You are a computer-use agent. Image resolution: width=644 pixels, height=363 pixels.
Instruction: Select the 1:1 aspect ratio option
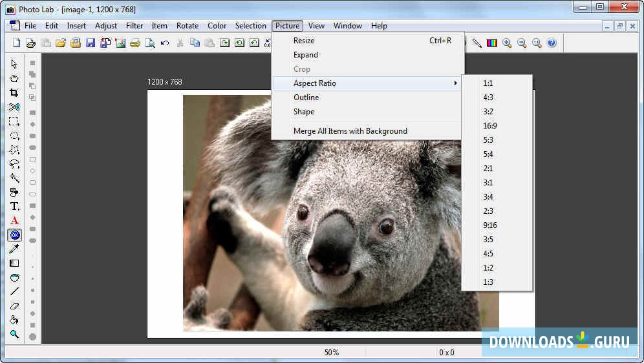click(488, 83)
